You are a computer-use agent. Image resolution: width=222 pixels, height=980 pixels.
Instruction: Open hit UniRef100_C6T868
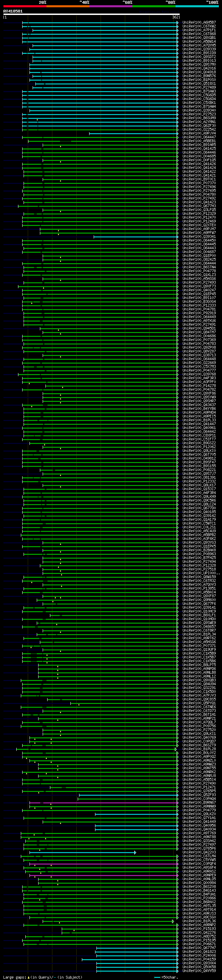[x=199, y=34]
